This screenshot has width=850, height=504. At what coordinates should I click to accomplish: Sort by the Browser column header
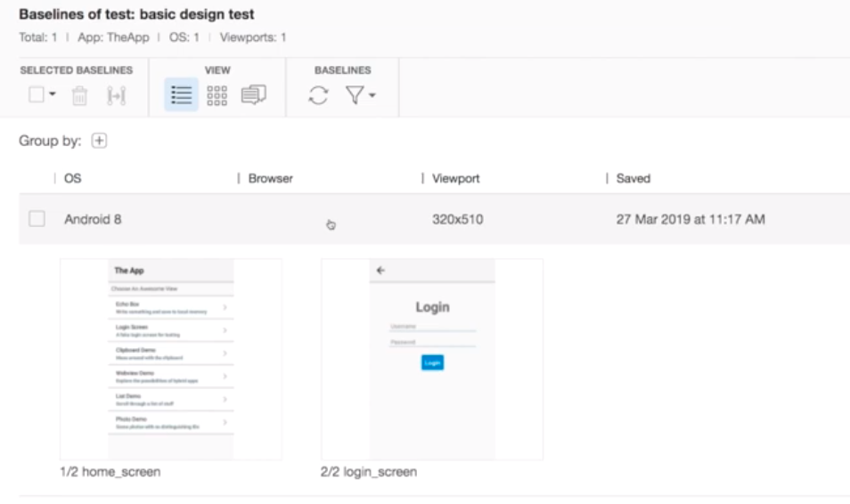click(x=270, y=179)
